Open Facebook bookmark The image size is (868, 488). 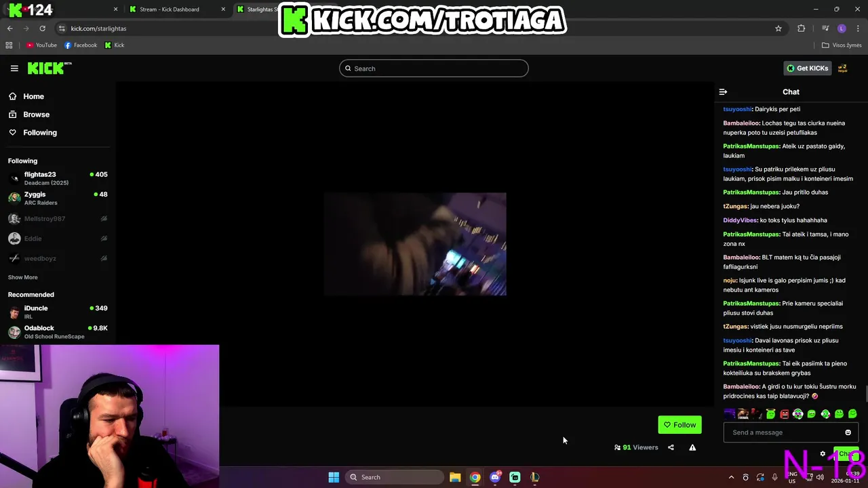[81, 45]
